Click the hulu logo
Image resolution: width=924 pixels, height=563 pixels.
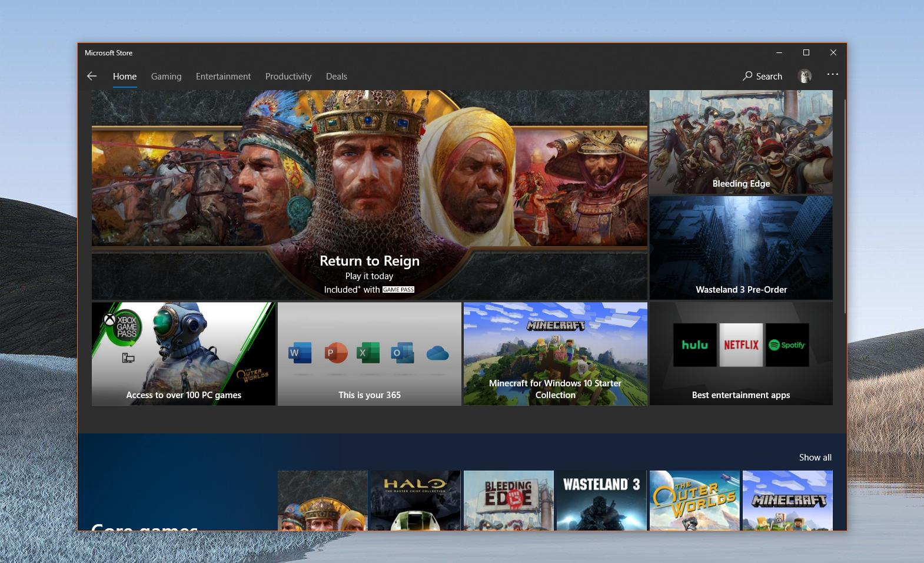click(x=695, y=345)
